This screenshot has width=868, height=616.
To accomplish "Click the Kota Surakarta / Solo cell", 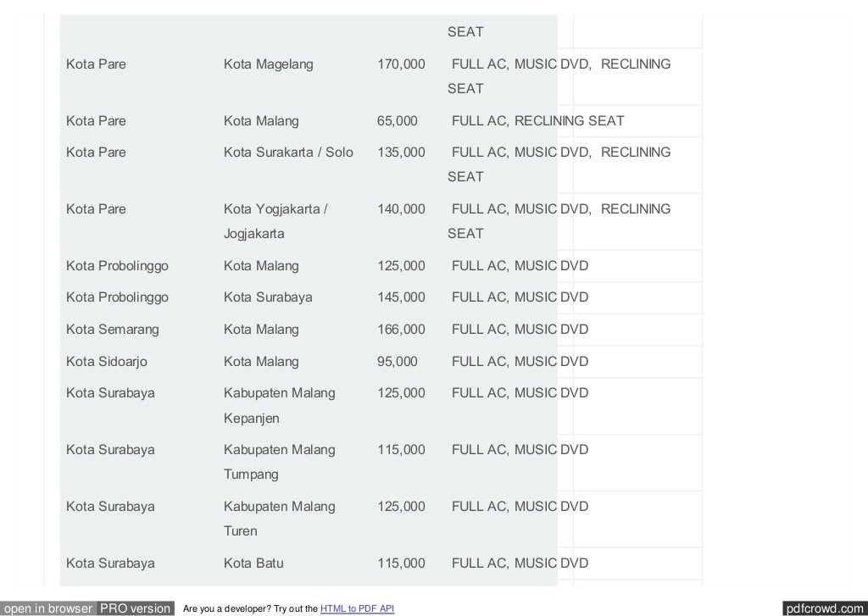I will [288, 153].
